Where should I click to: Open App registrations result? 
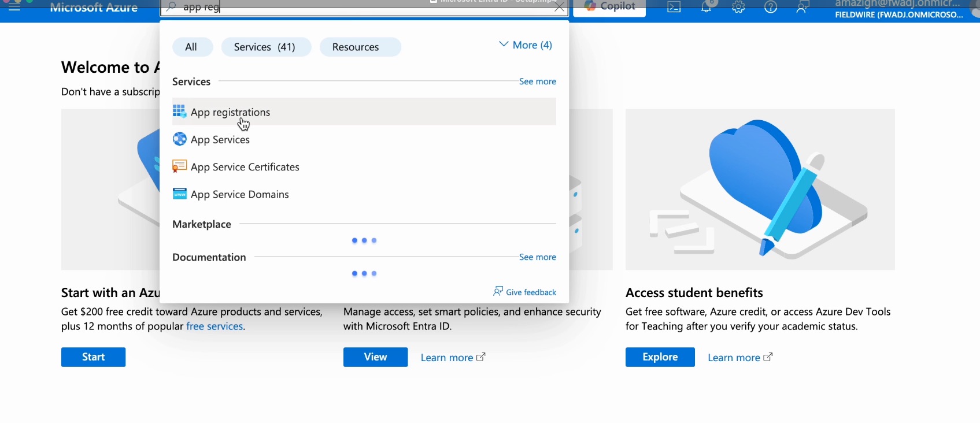(x=364, y=112)
